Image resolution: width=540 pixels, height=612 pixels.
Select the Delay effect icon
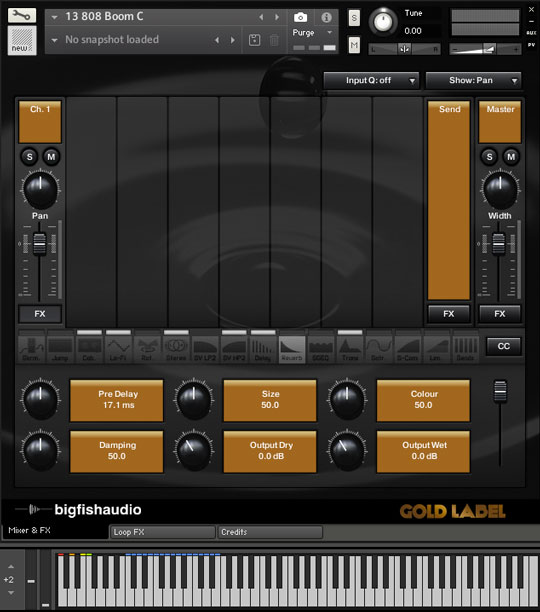point(263,350)
